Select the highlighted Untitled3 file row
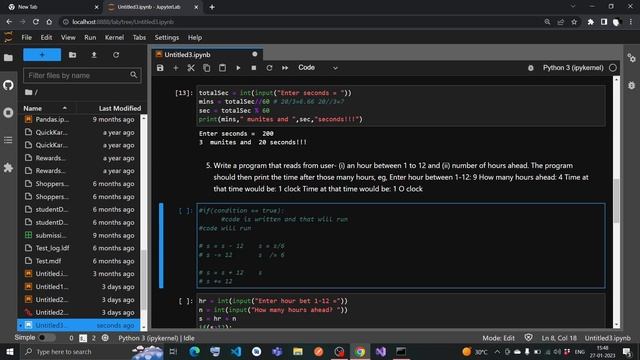This screenshot has width=640, height=360. point(80,325)
